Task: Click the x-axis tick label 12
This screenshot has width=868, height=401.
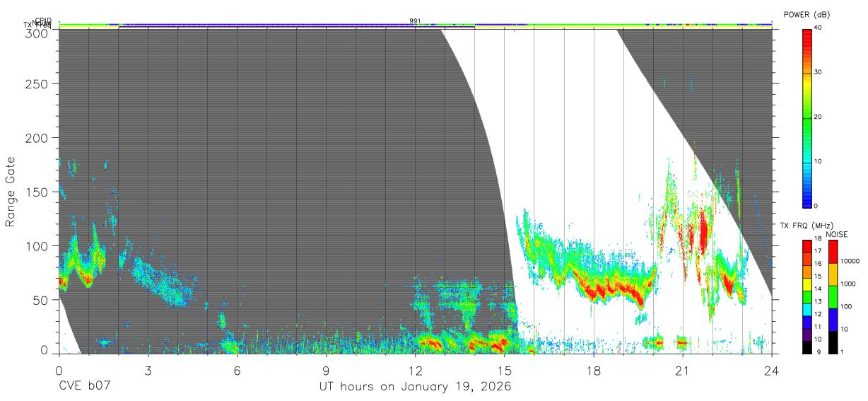Action: [415, 371]
